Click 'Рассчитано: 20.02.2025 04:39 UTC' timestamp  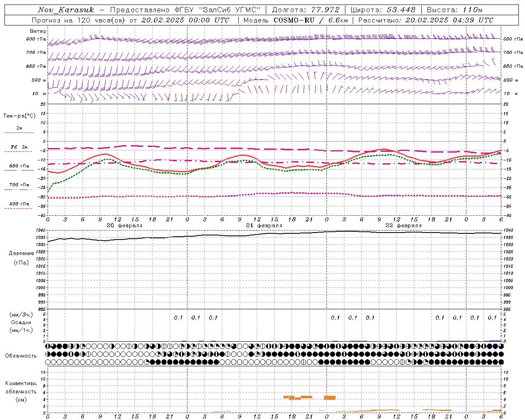tap(426, 20)
